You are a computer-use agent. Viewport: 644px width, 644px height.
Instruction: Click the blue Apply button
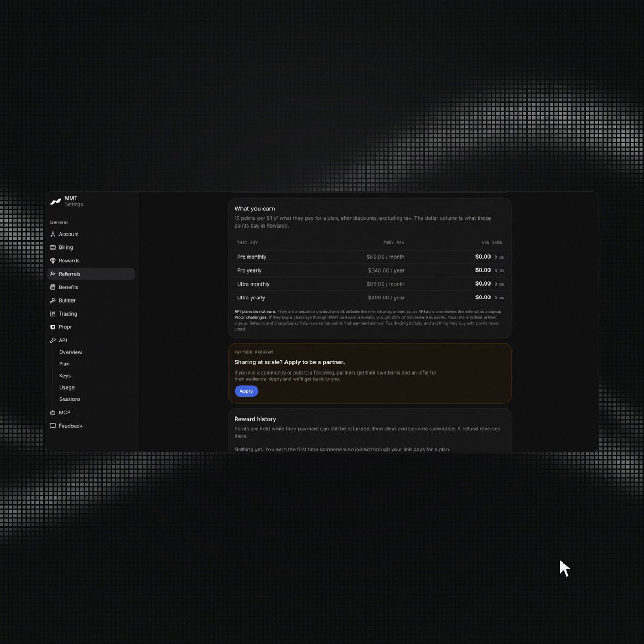tap(246, 391)
